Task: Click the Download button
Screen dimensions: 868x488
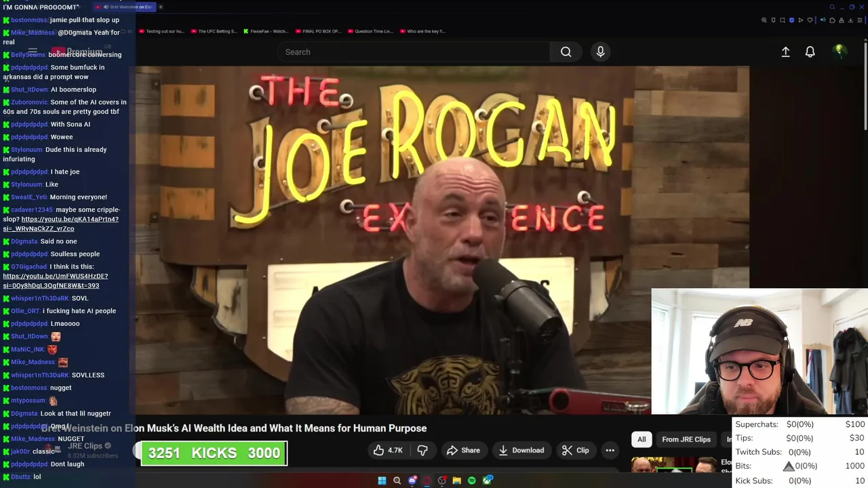Action: [521, 450]
